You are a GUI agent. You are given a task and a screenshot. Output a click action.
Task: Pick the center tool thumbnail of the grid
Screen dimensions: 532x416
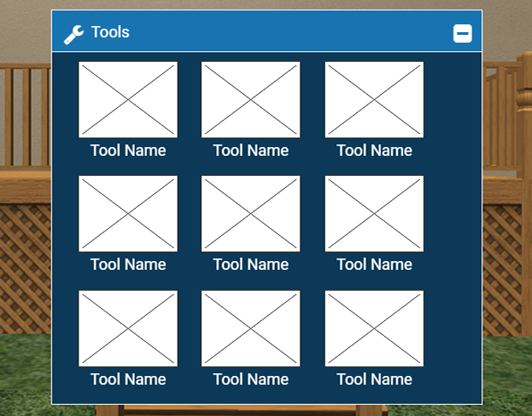(251, 213)
